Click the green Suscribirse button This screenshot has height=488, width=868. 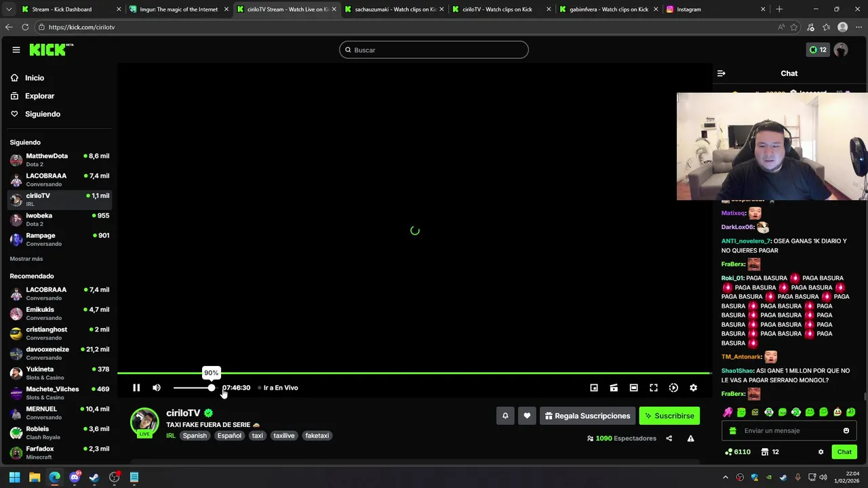pyautogui.click(x=669, y=415)
